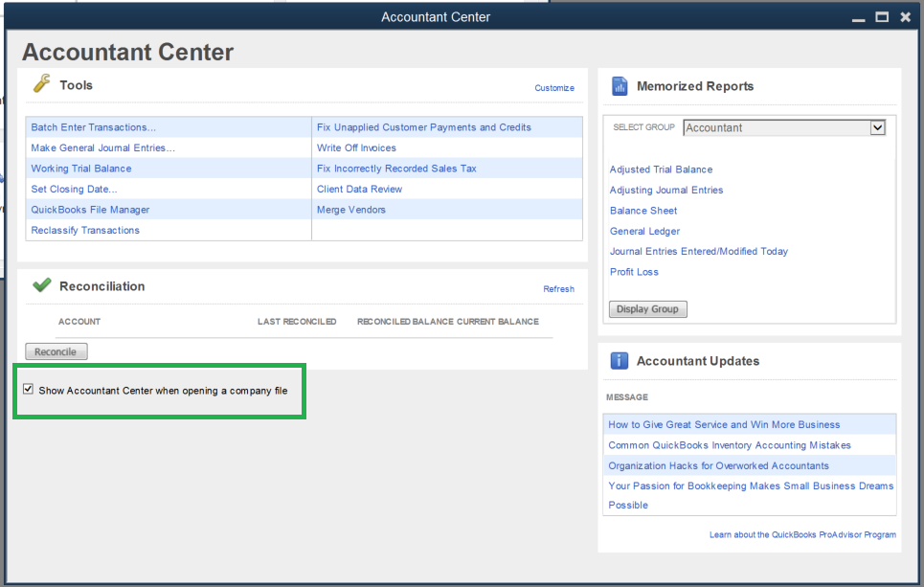
Task: Open Batch Enter Transactions tool
Action: click(94, 127)
